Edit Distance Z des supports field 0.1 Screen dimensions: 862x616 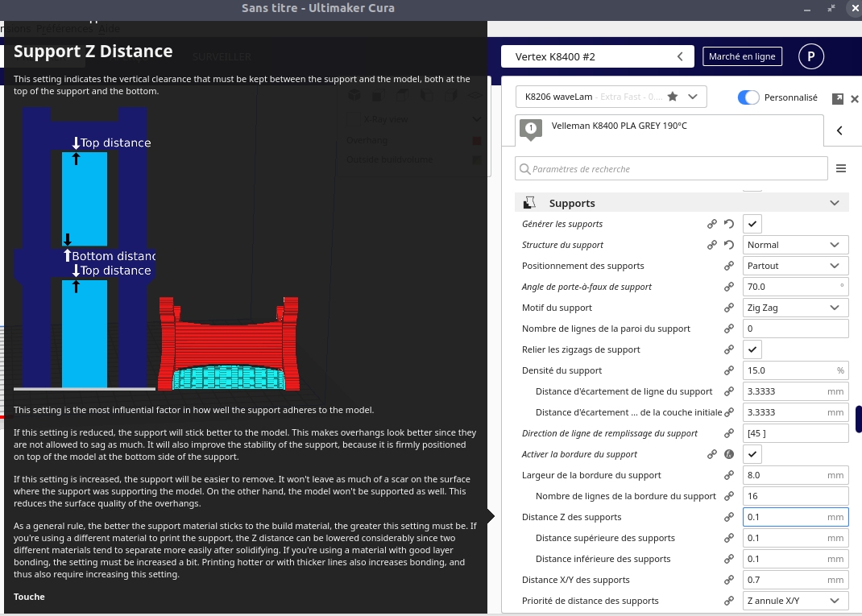pos(795,517)
